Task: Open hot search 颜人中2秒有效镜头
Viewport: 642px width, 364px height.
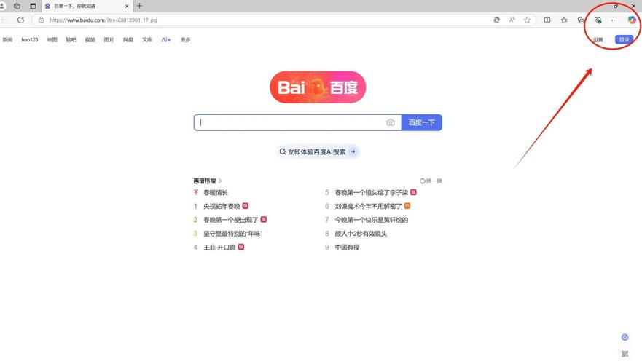Action: point(361,234)
